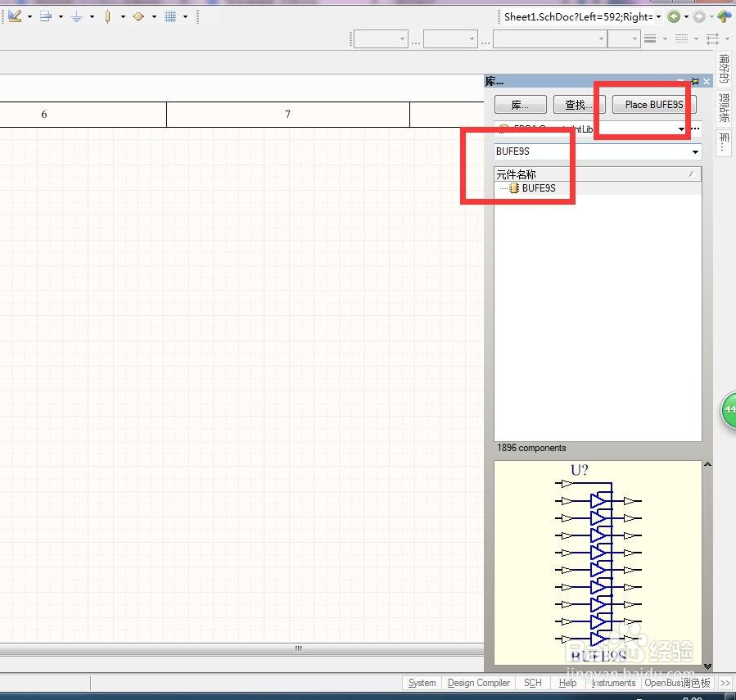The height and width of the screenshot is (700, 736).
Task: Click the Sheet1.SchDoc address field
Action: tap(578, 17)
